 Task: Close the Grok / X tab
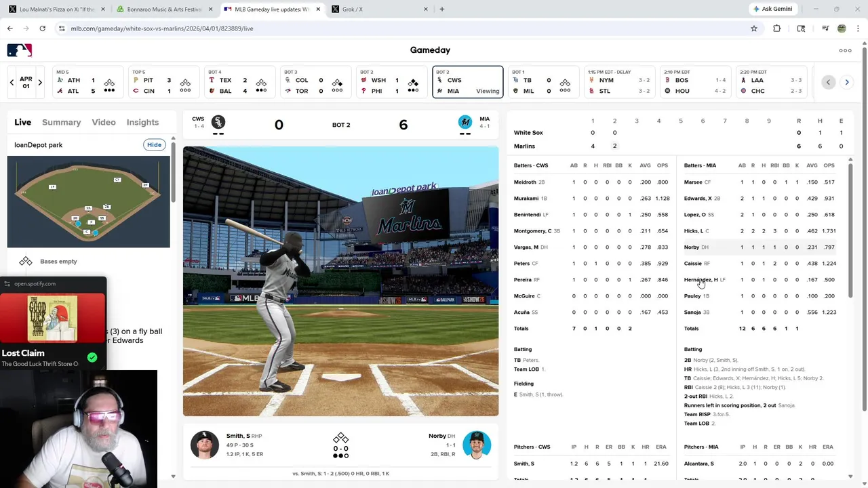426,9
